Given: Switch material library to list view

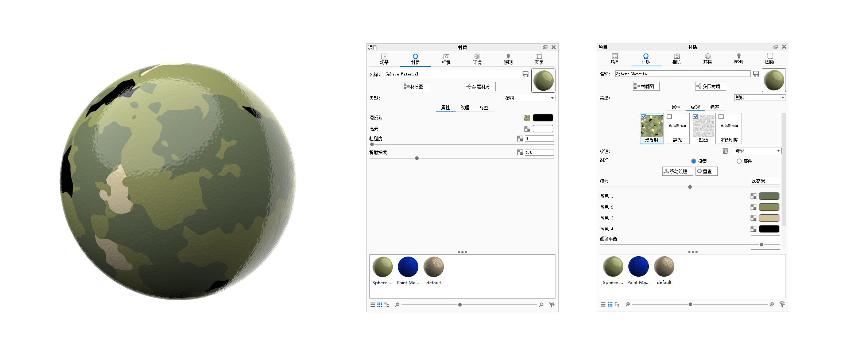Looking at the screenshot, I should [604, 304].
